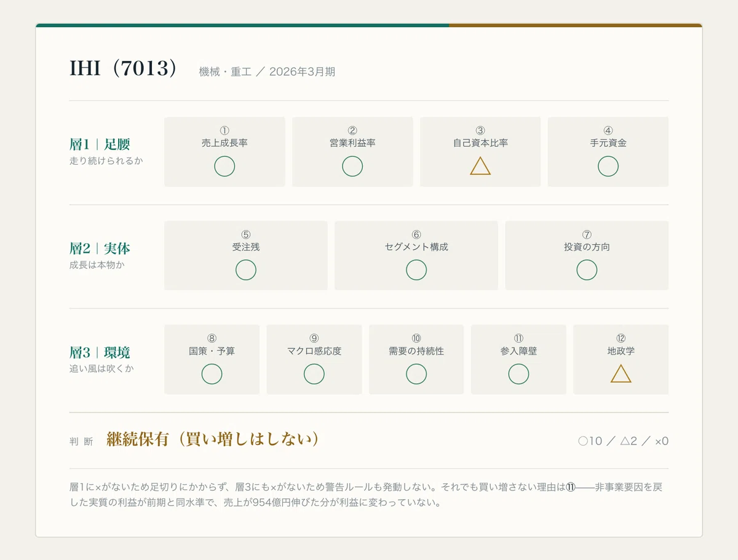Click the circled number ⑫ above 地政学
The width and height of the screenshot is (738, 560).
pyautogui.click(x=621, y=339)
